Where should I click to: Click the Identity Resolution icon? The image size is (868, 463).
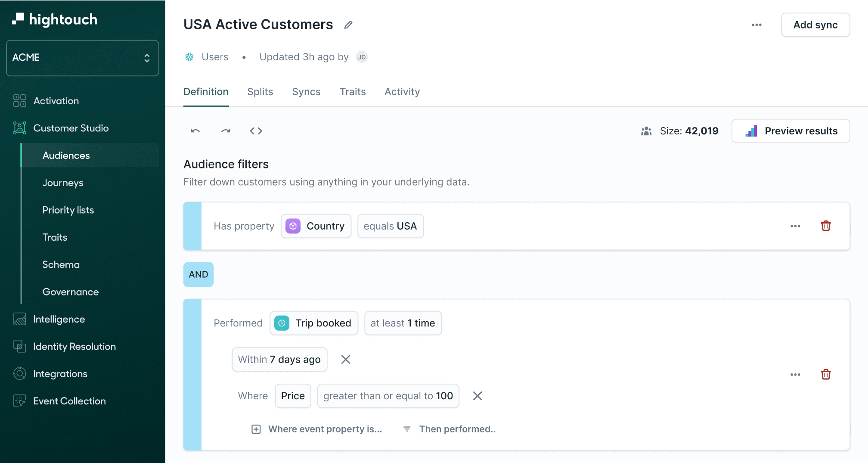tap(19, 346)
